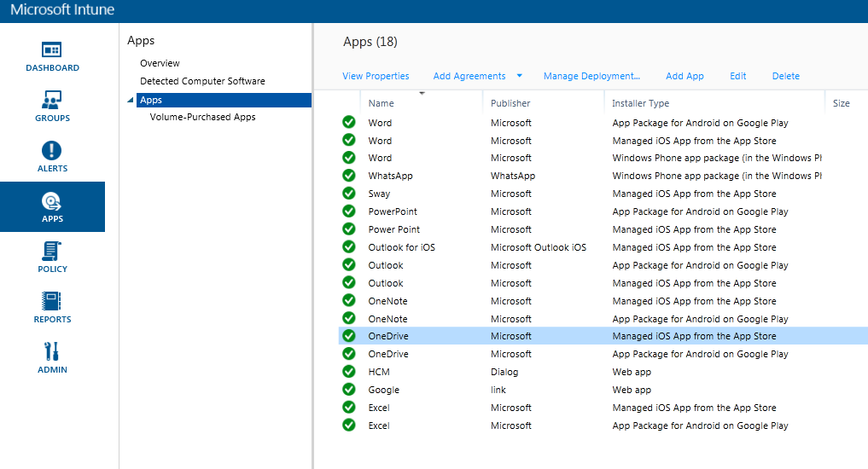Select HCM web app name
868x469 pixels.
coord(379,372)
